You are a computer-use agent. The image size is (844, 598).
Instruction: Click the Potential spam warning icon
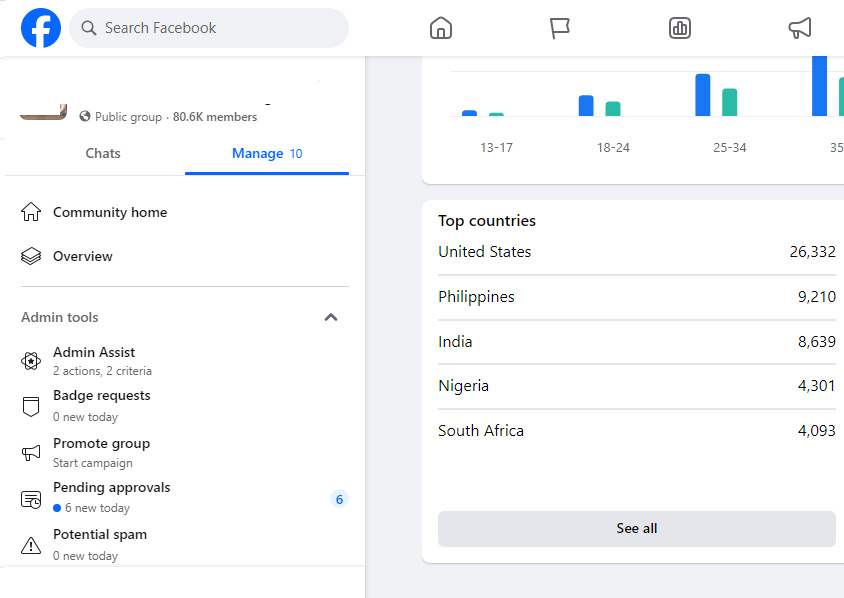point(31,545)
